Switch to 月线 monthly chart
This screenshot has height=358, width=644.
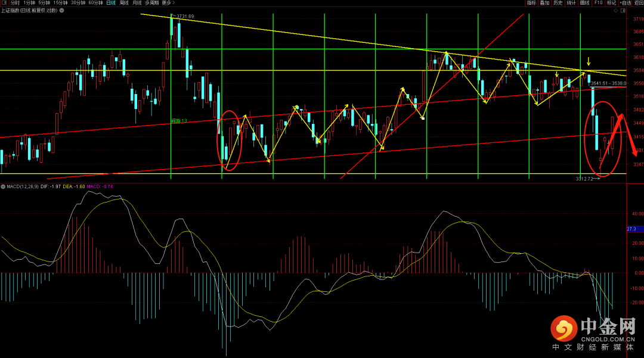tap(137, 3)
